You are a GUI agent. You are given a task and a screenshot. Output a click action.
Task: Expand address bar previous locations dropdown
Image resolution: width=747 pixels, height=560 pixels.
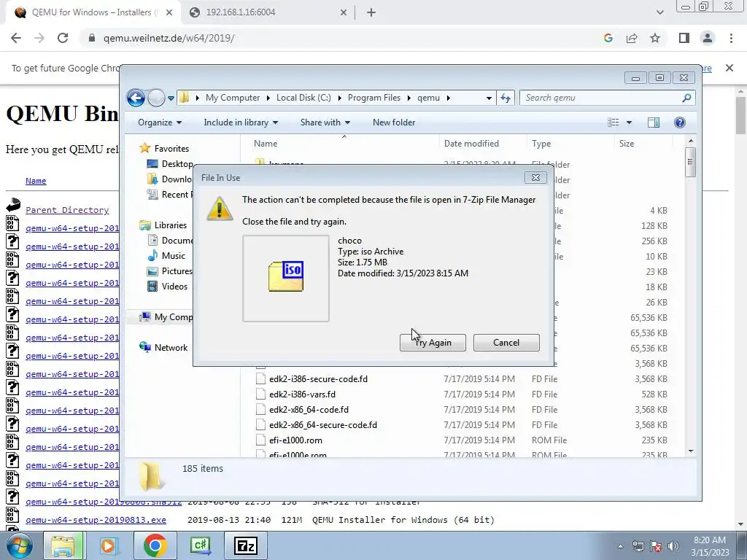click(489, 98)
